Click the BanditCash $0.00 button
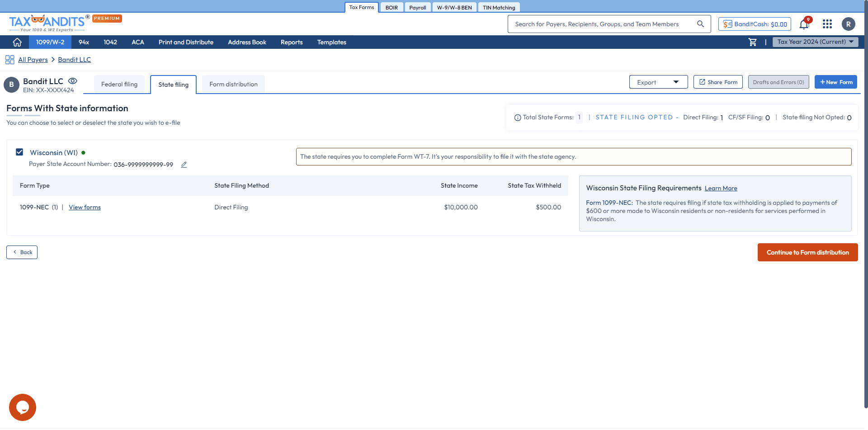This screenshot has width=868, height=430. [755, 24]
